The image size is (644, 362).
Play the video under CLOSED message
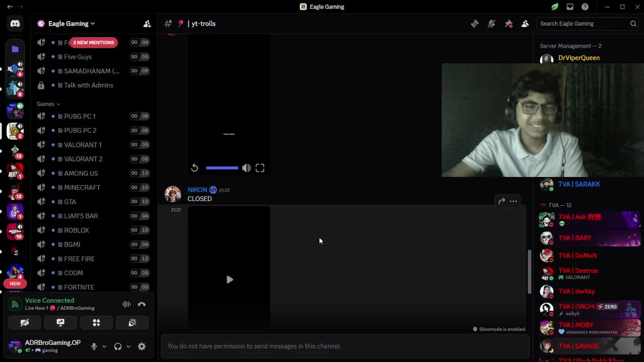click(229, 280)
